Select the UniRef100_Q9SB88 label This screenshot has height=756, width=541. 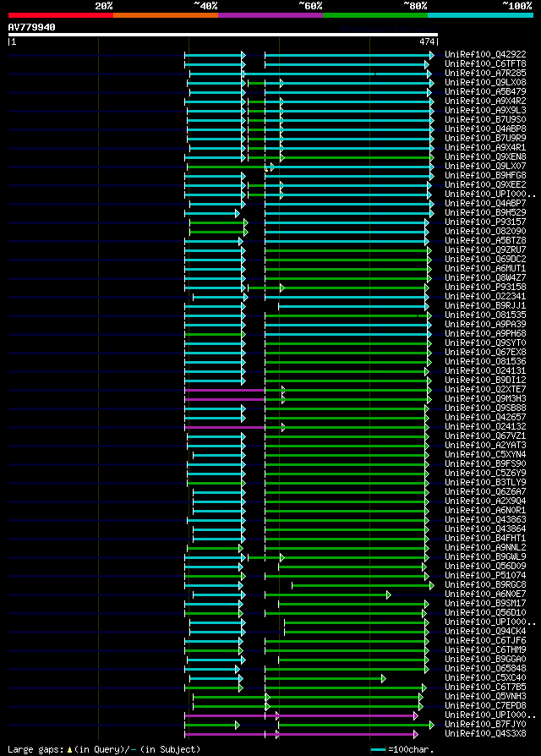(485, 408)
